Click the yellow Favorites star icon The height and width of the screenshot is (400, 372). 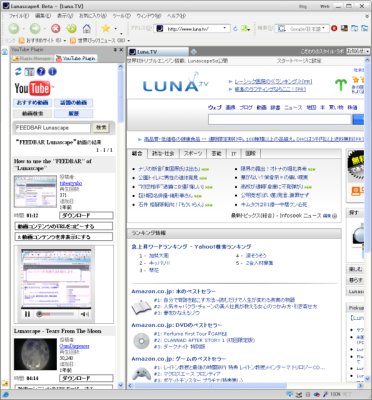click(x=105, y=28)
